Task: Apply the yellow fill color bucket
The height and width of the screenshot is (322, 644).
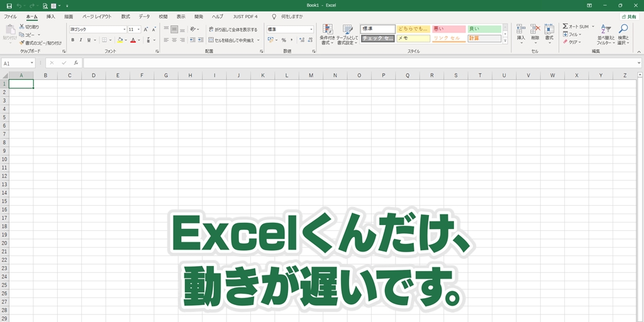Action: point(120,40)
